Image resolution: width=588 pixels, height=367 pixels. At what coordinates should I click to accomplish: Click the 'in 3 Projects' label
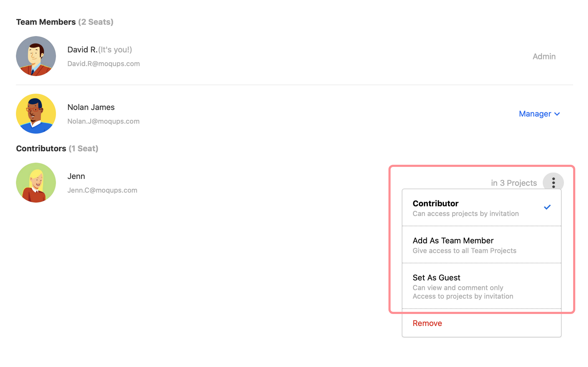pyautogui.click(x=514, y=183)
